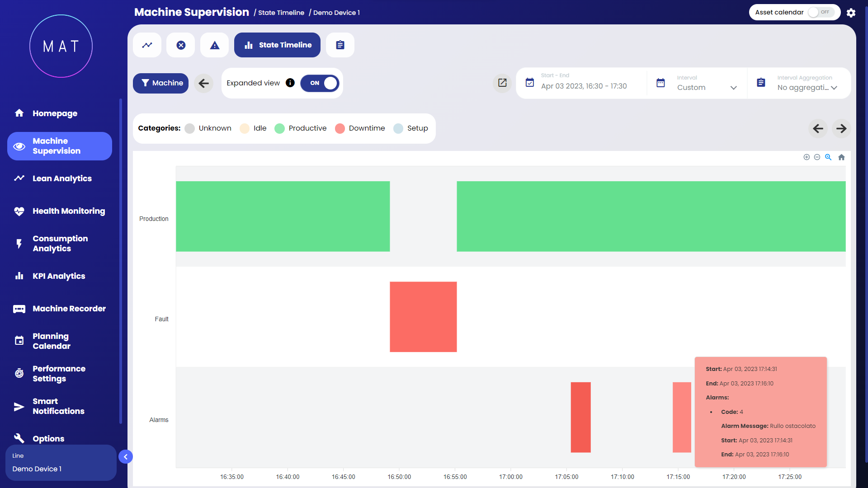This screenshot has height=488, width=868.
Task: Open the settings gear icon
Action: pyautogui.click(x=851, y=13)
